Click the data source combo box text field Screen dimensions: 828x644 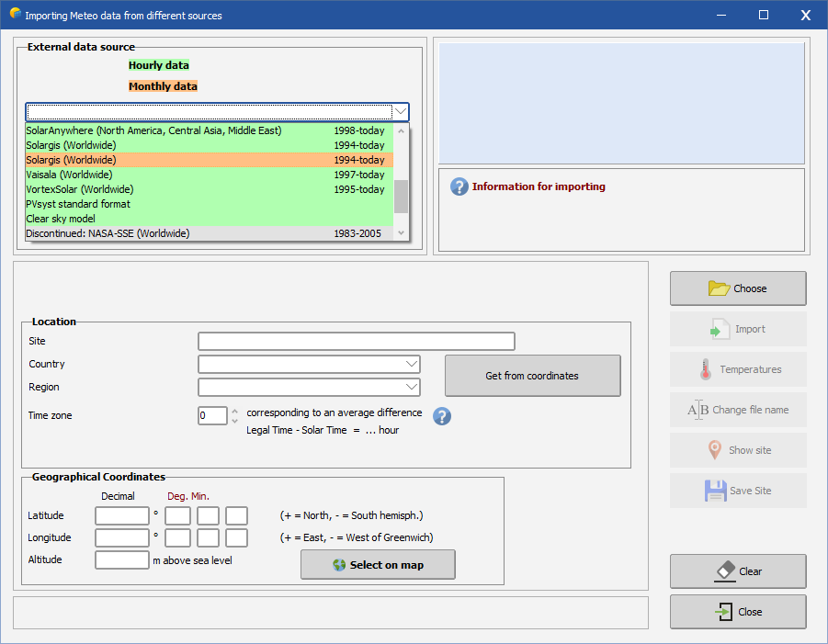[210, 112]
